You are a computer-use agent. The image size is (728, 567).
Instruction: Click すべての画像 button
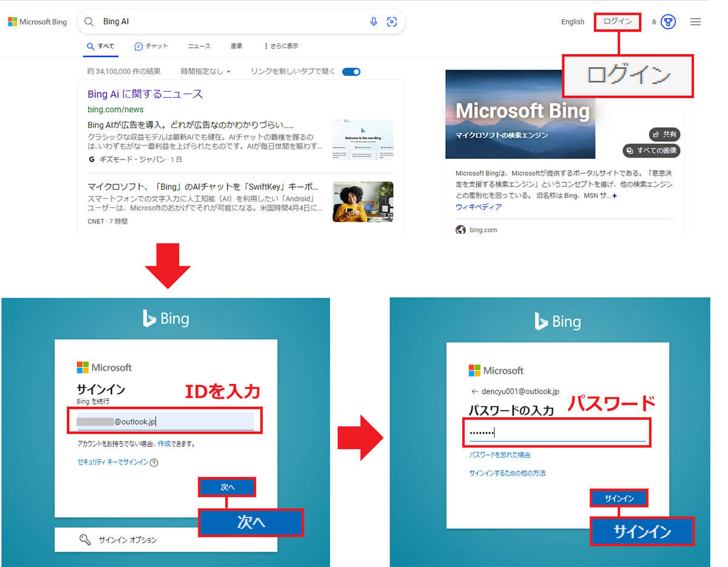[x=652, y=150]
